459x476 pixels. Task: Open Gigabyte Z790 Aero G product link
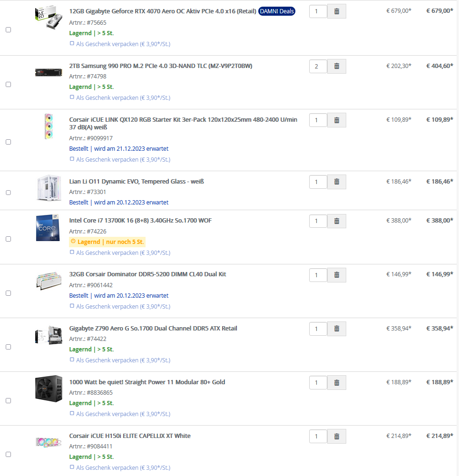point(153,328)
